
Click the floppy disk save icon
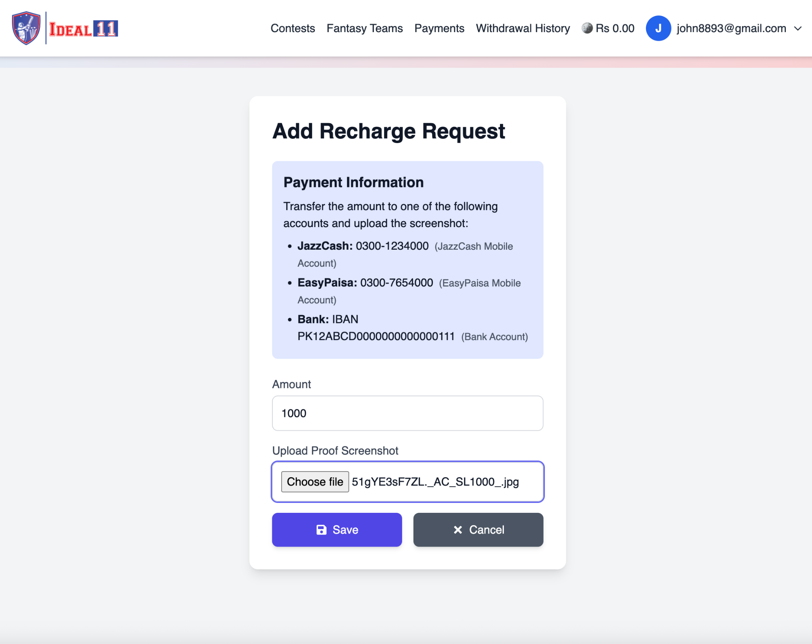click(x=322, y=530)
